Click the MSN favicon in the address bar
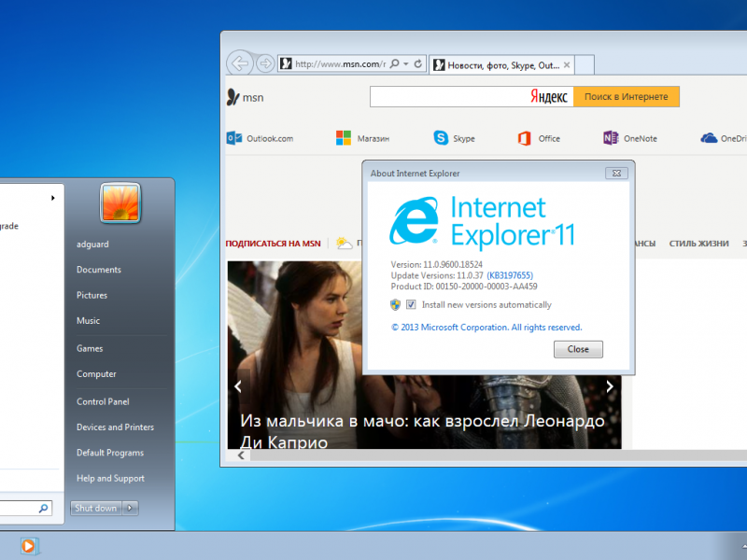 point(286,63)
